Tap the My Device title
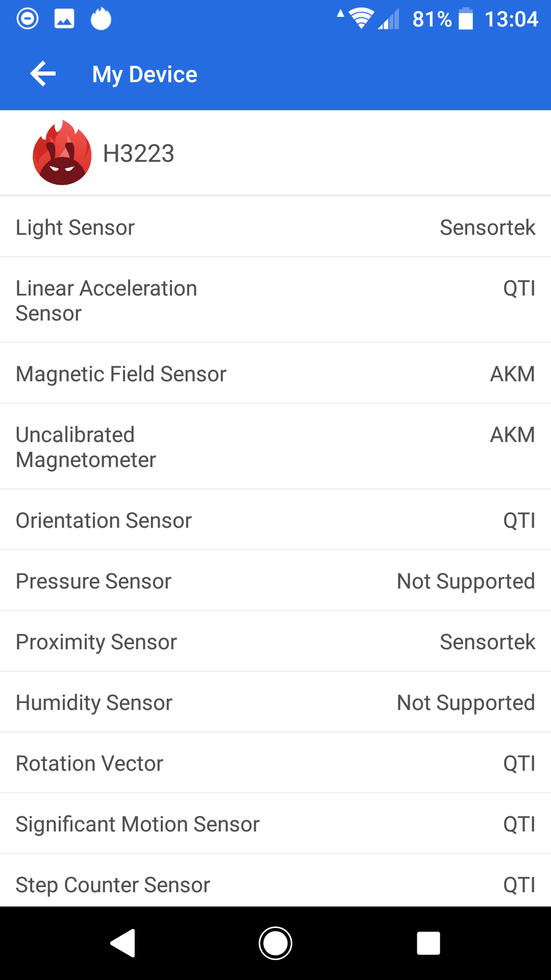The width and height of the screenshot is (551, 980). coord(144,75)
